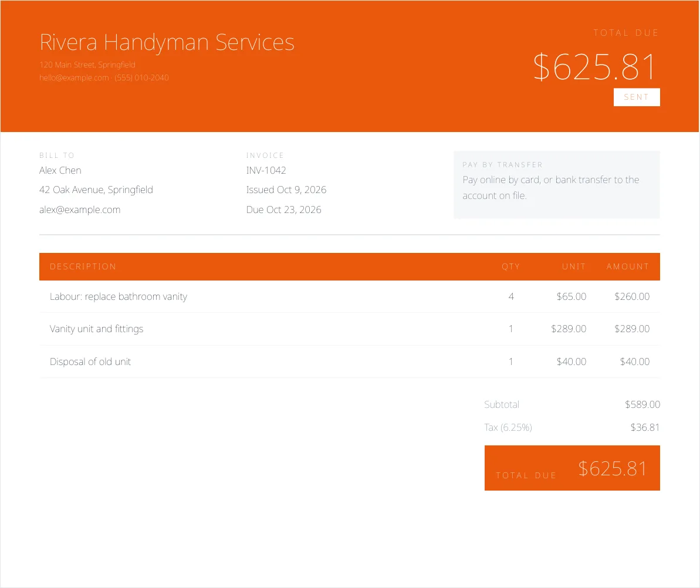Click the $625.81 total in the header
This screenshot has height=588, width=700.
click(595, 67)
